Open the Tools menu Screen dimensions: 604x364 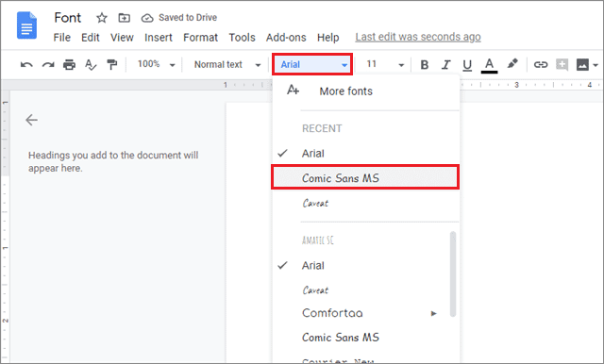[242, 38]
